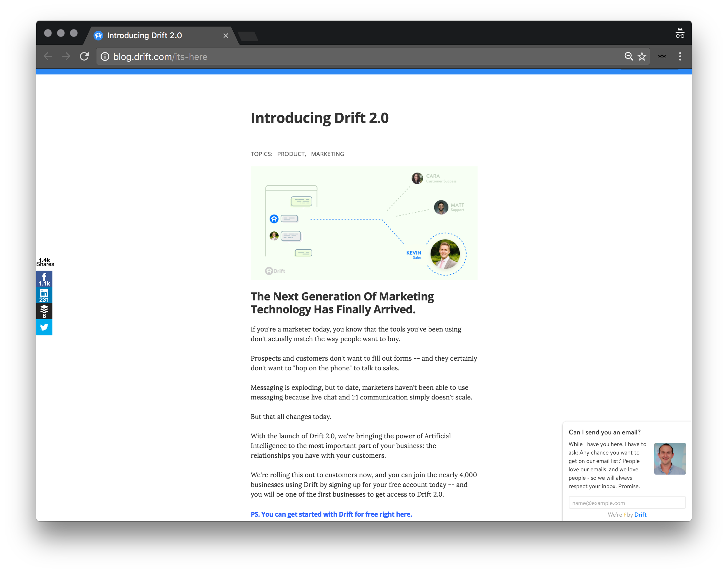Select the Introducing Drift 2.0 tab
Image resolution: width=728 pixels, height=573 pixels.
[161, 36]
